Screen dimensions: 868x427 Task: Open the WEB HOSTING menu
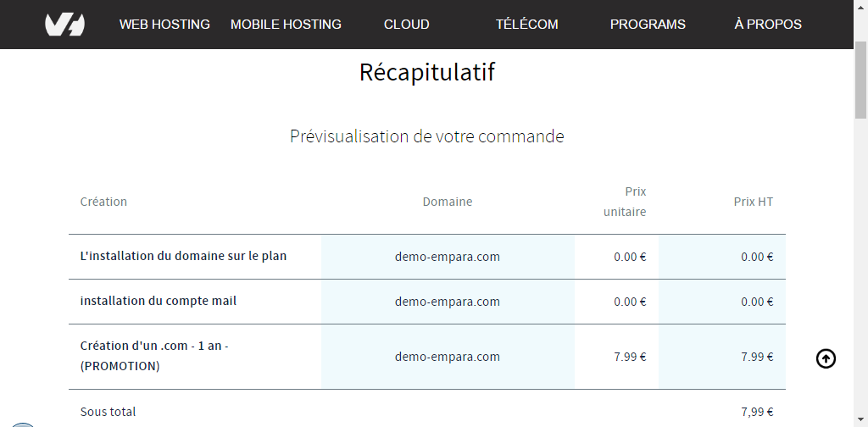pyautogui.click(x=164, y=25)
